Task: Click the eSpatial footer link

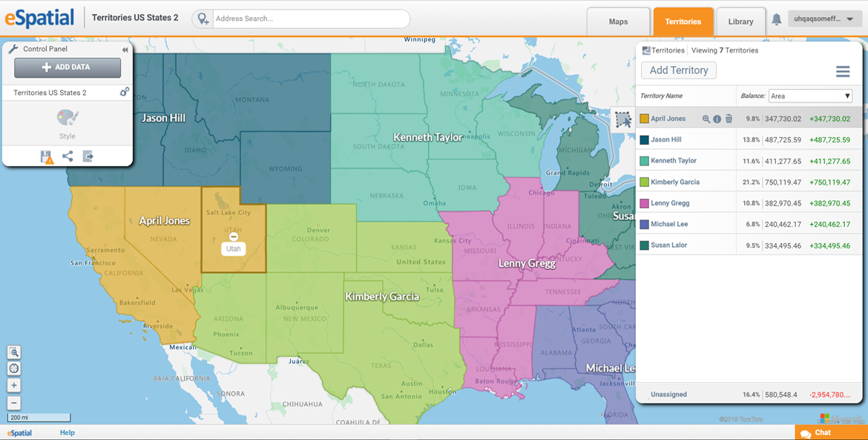Action: (19, 433)
